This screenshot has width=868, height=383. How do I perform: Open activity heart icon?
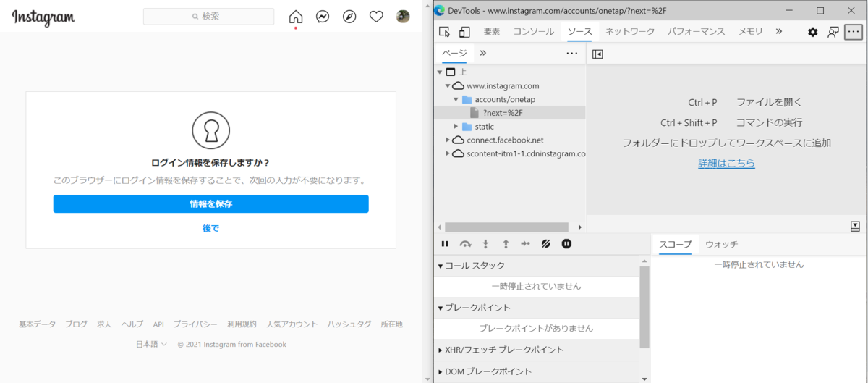[x=376, y=17]
